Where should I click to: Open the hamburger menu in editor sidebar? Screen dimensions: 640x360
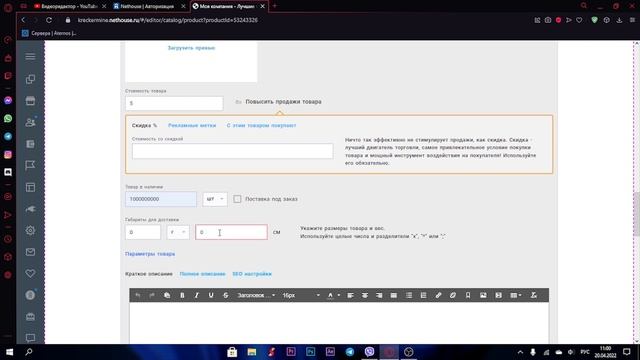30,57
